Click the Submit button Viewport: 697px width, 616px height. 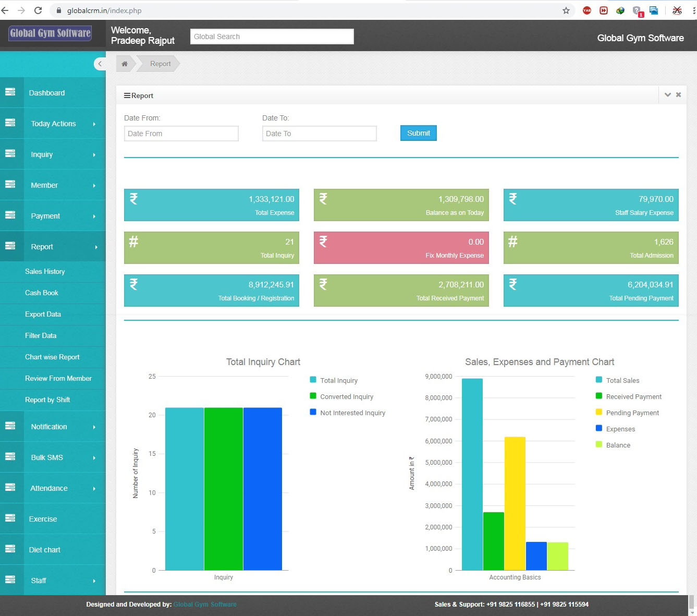[418, 133]
